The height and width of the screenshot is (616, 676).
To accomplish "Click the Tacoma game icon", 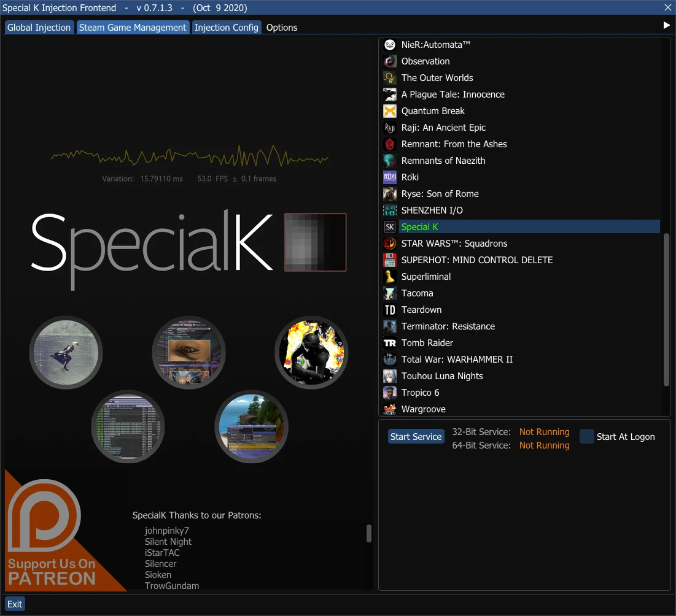I will pos(390,293).
